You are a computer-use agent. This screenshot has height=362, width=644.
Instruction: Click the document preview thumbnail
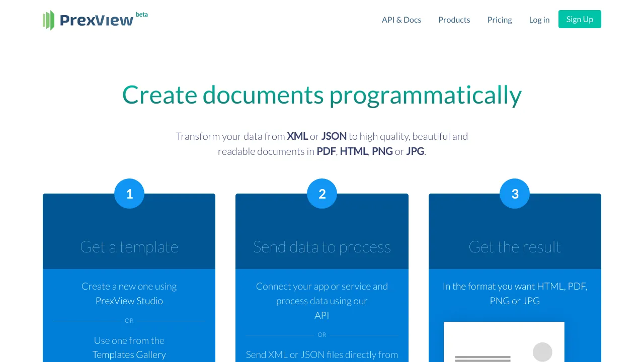pos(504,342)
